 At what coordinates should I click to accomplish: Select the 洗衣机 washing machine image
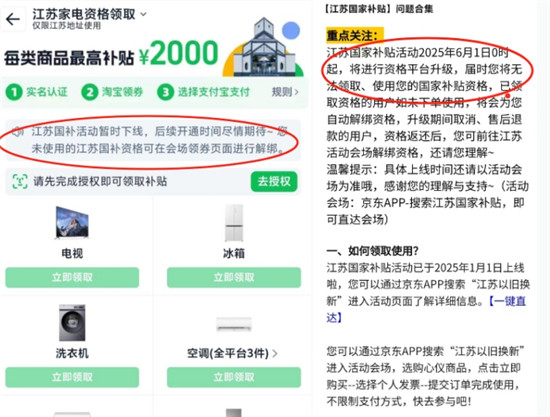(x=72, y=323)
